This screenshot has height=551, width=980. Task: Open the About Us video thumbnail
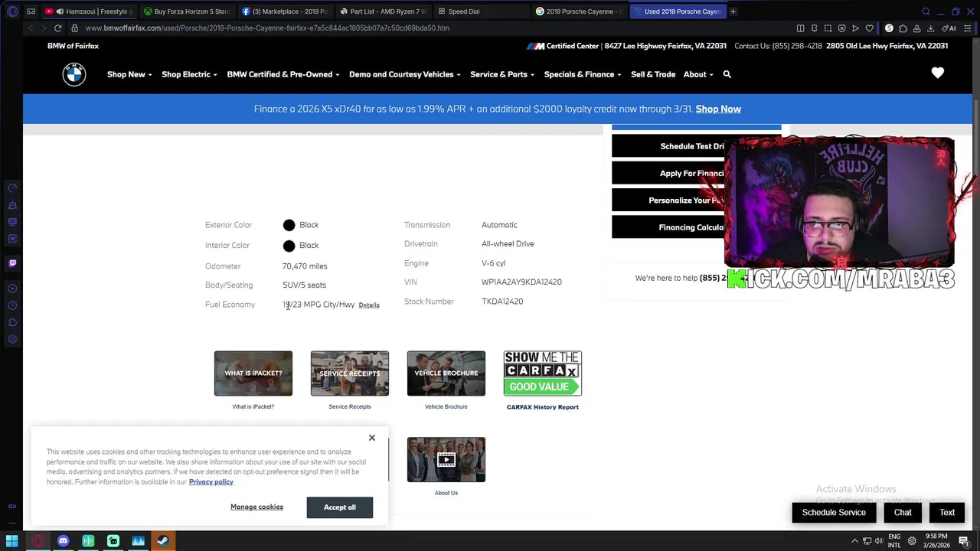click(x=446, y=460)
